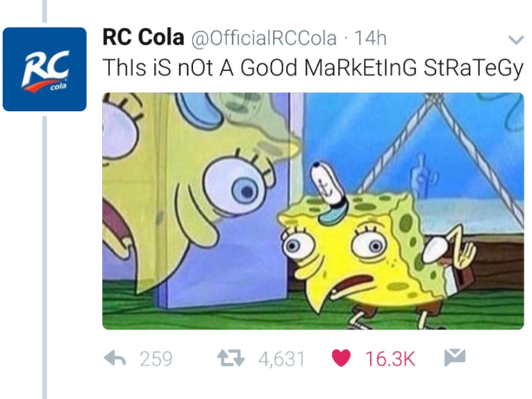The image size is (532, 399).
Task: Open the RC Cola display name
Action: 143,37
